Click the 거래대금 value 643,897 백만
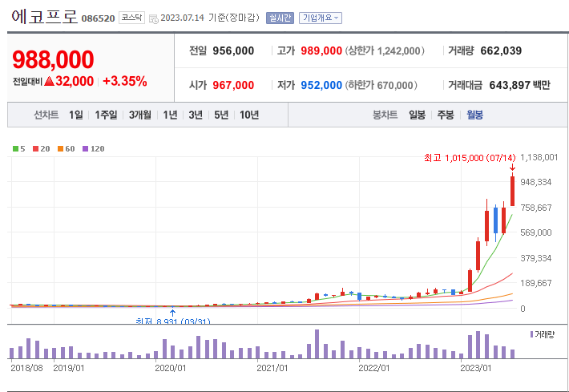Screen dimensions: 569x392 tap(519, 85)
